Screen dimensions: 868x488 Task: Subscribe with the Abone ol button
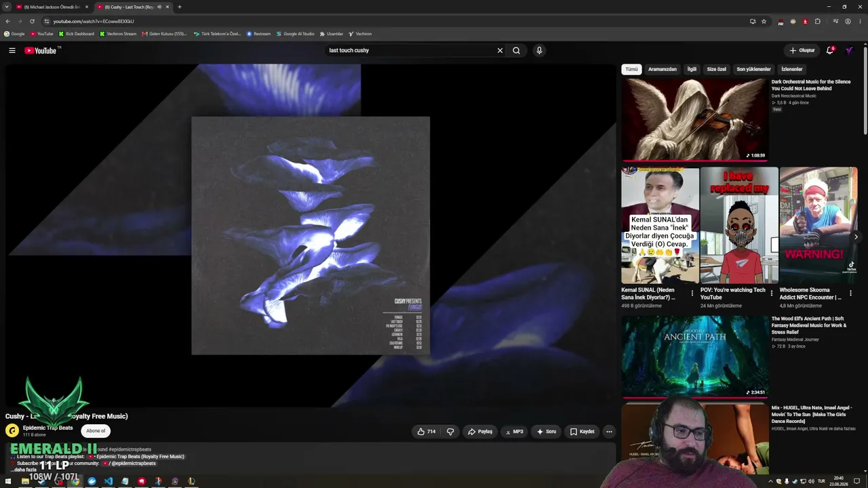(x=96, y=431)
